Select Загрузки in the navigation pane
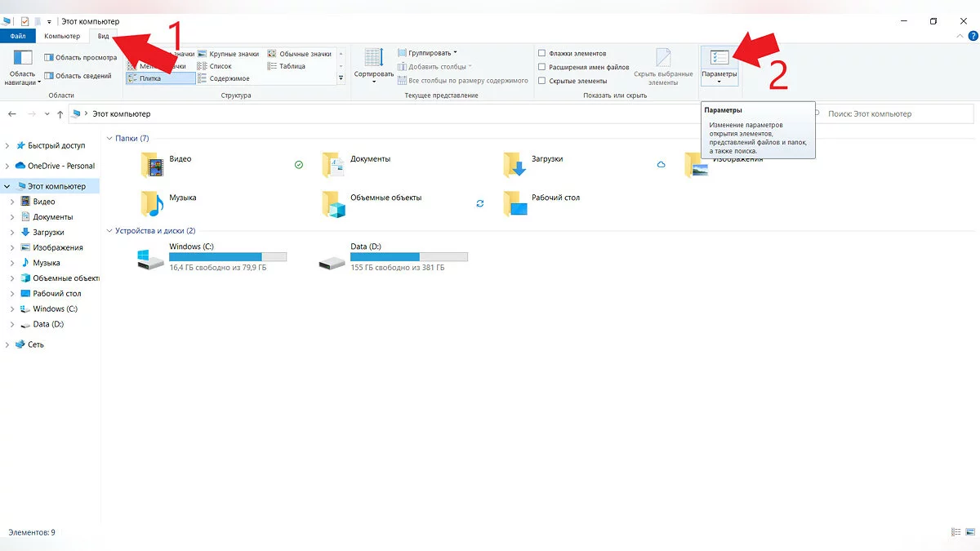The width and height of the screenshot is (980, 551). tap(48, 233)
